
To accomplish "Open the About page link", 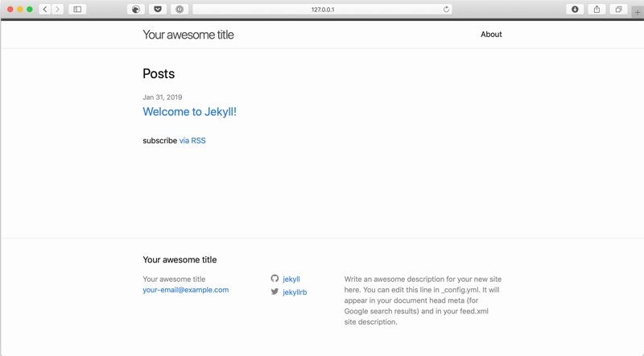I will click(x=491, y=34).
